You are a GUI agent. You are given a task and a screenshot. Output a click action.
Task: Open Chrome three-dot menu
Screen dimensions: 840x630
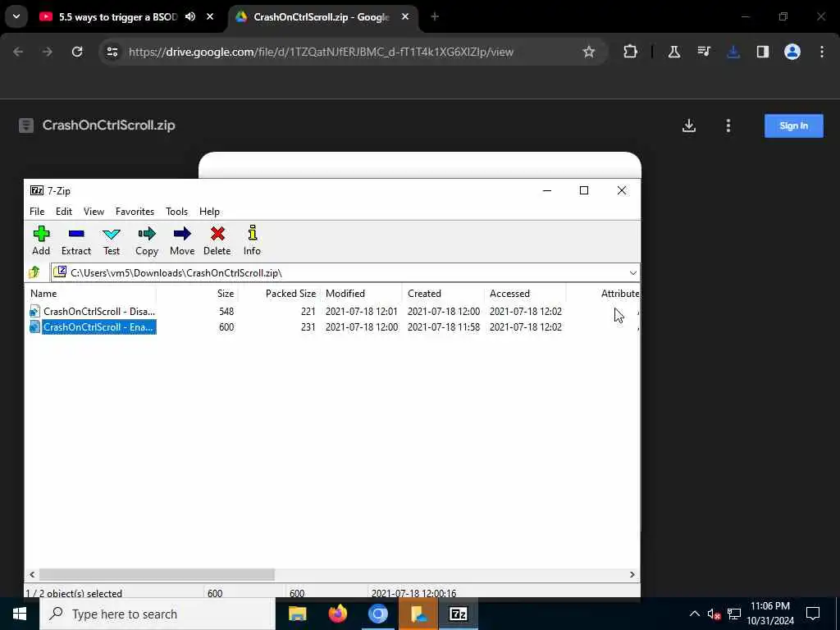pyautogui.click(x=822, y=52)
